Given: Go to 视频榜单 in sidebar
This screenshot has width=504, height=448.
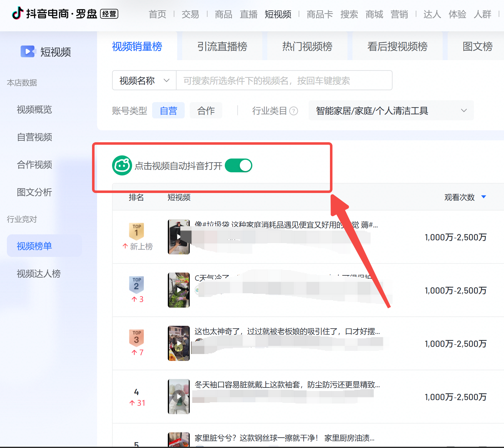Looking at the screenshot, I should 44,246.
